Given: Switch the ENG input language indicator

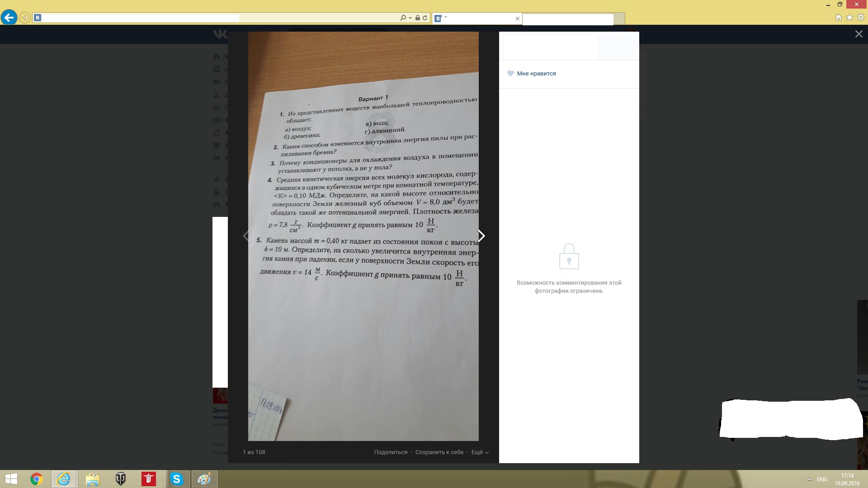Looking at the screenshot, I should click(x=822, y=479).
